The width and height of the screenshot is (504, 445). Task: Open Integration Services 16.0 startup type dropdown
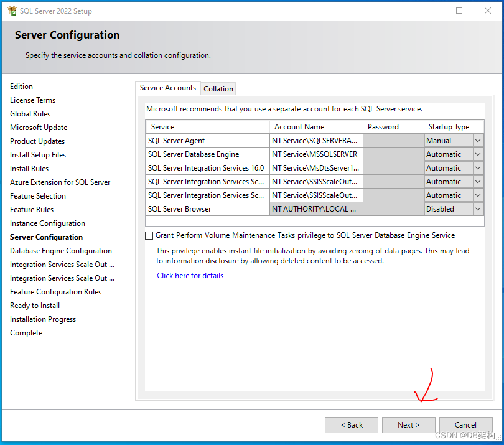477,167
